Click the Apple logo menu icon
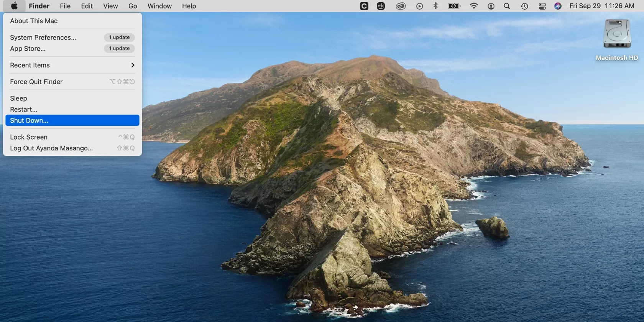The height and width of the screenshot is (322, 644). pos(14,6)
